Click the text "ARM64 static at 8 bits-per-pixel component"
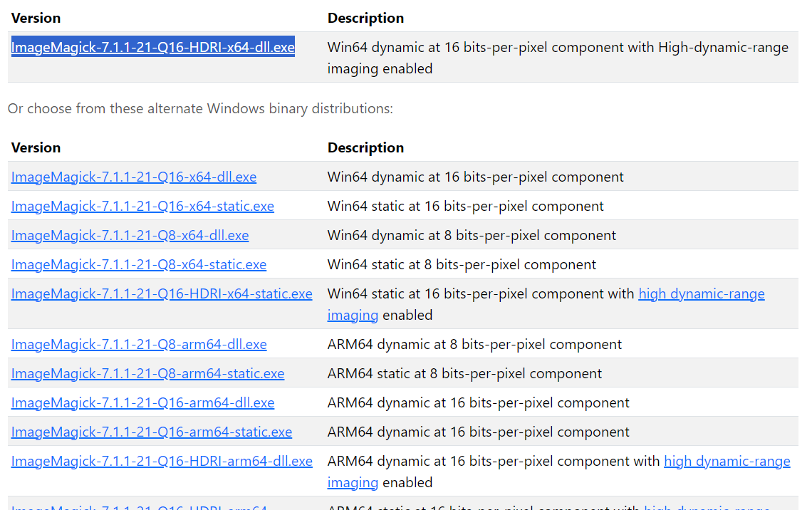The height and width of the screenshot is (510, 812). [x=464, y=373]
